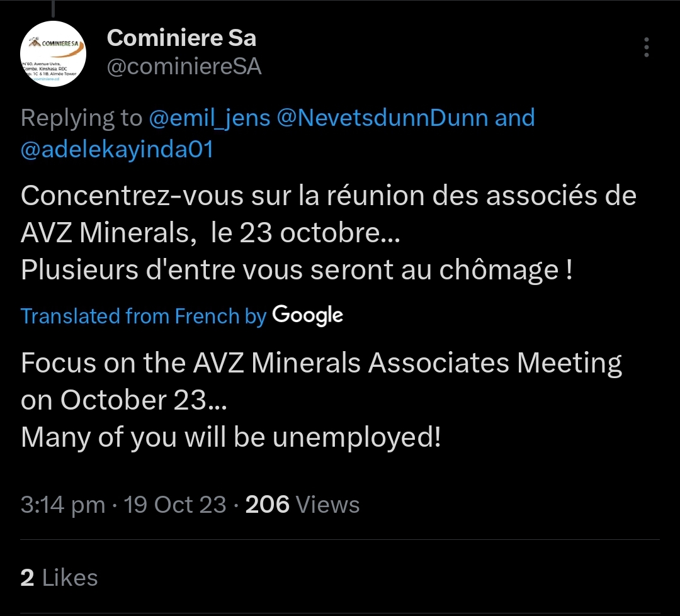
Task: View the 206 Views count
Action: (x=302, y=505)
